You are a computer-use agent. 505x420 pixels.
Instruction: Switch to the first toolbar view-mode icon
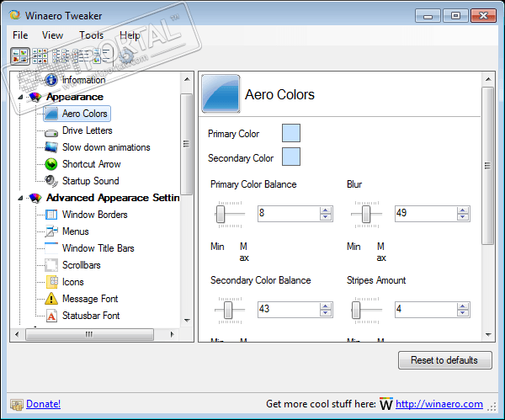20,56
